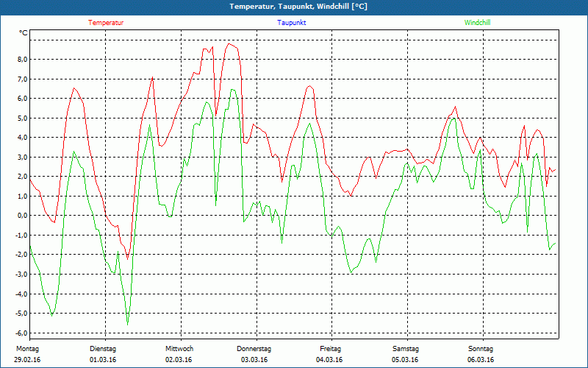Click the Sonntag day label
588x368 pixels.
(x=481, y=349)
